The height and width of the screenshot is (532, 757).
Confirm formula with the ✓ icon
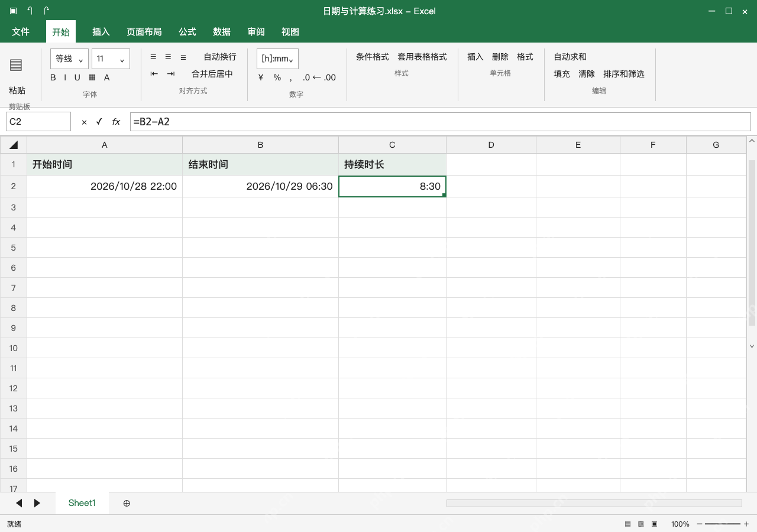click(99, 122)
